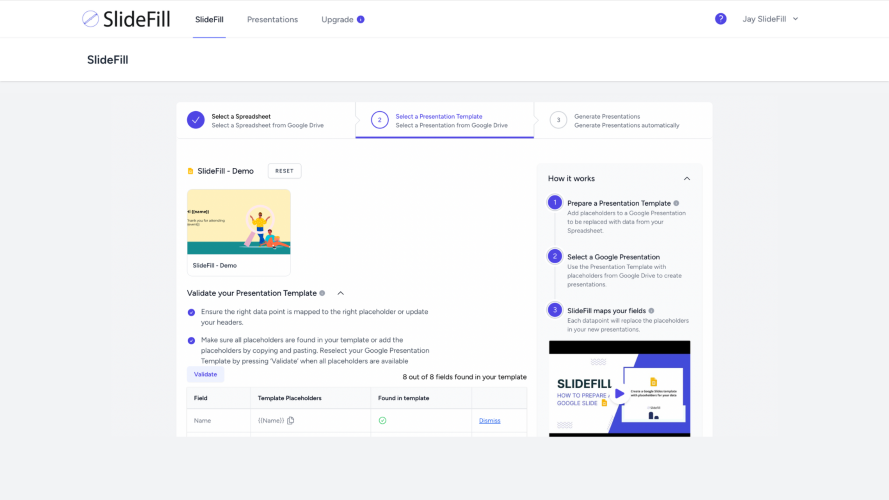Collapse the Validate your Presentation Template section

coord(341,293)
